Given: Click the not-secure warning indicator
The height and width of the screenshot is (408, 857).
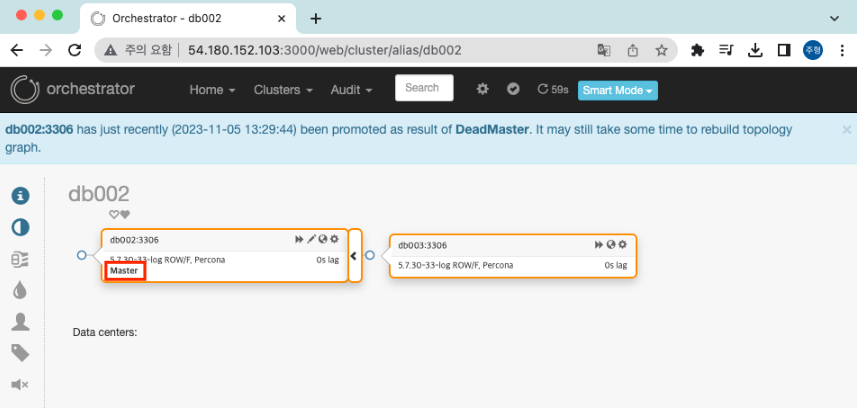Looking at the screenshot, I should [x=138, y=50].
